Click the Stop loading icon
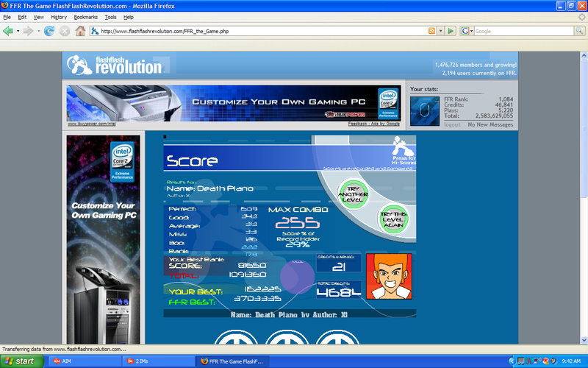The image size is (588, 368). (65, 31)
